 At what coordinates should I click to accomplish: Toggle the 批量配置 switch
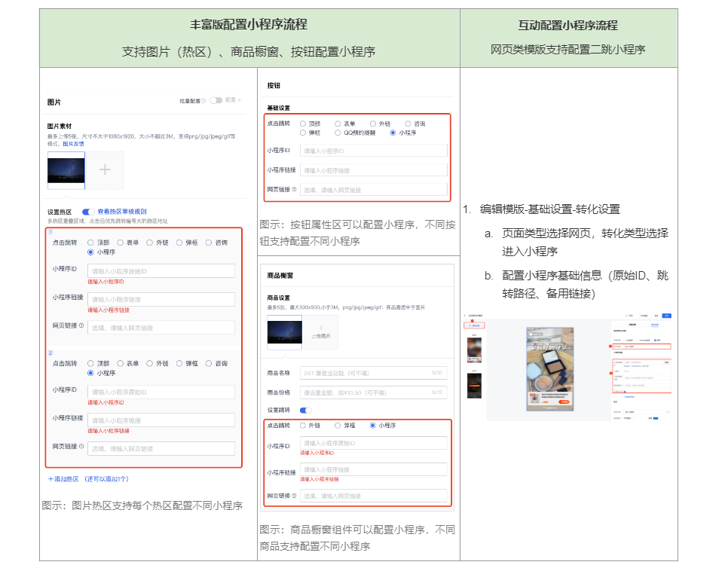click(x=216, y=100)
